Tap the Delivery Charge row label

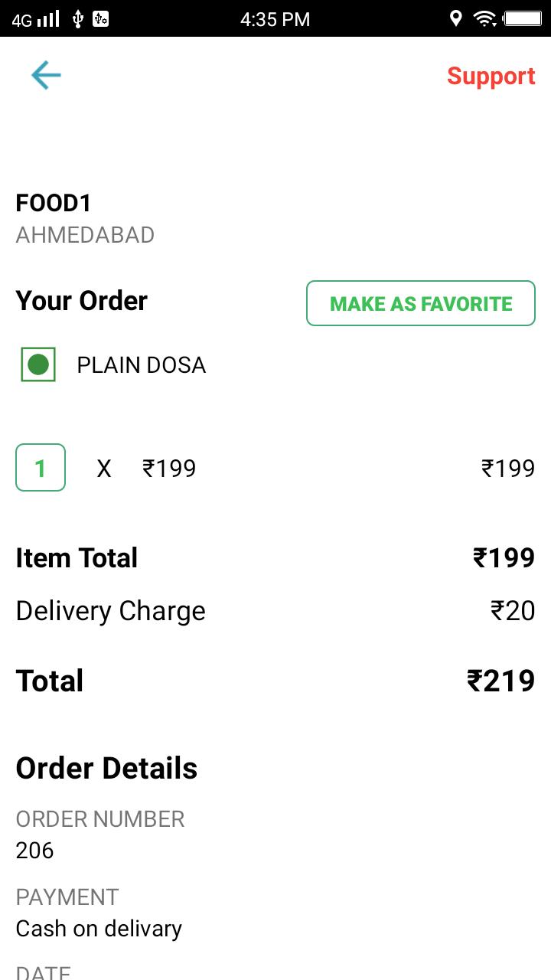point(111,611)
